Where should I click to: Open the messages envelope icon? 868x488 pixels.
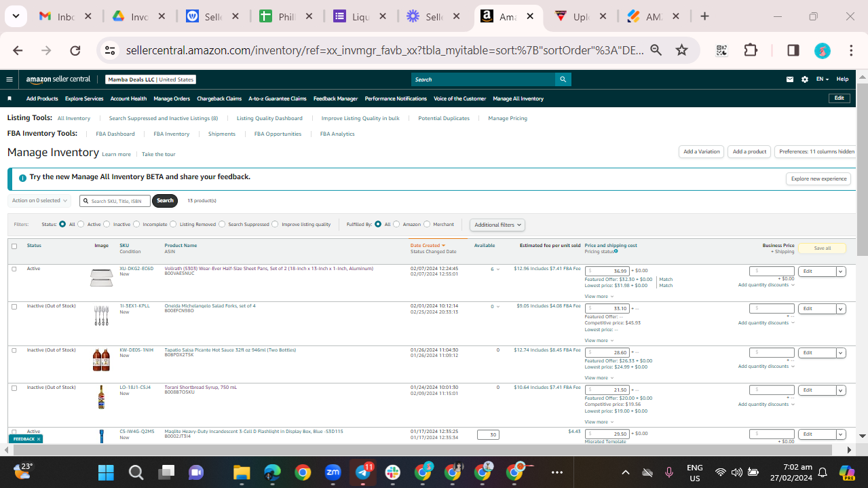tap(790, 79)
